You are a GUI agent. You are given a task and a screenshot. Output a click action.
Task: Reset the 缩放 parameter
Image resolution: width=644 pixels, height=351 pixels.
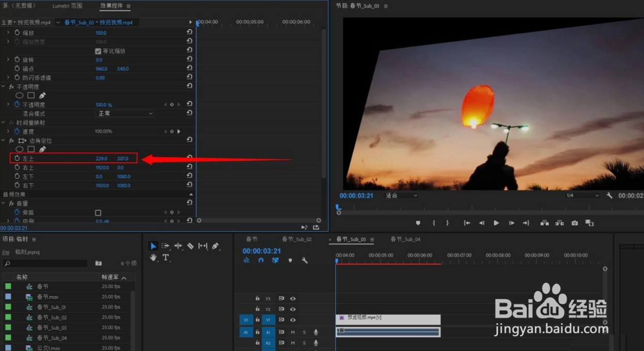(x=189, y=32)
